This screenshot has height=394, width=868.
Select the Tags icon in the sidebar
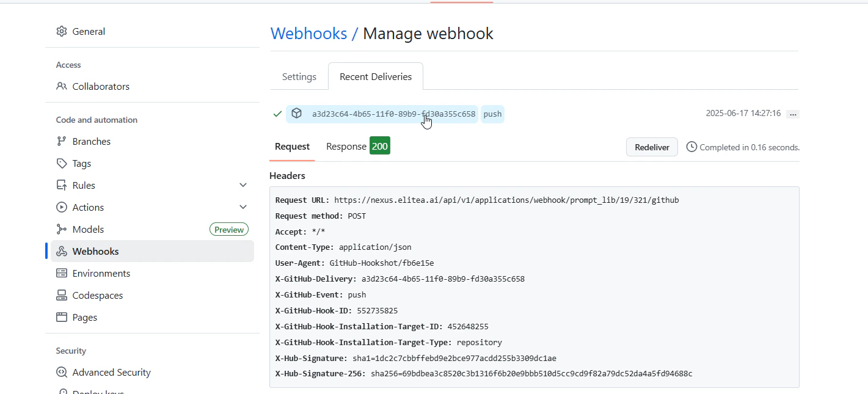pos(61,163)
